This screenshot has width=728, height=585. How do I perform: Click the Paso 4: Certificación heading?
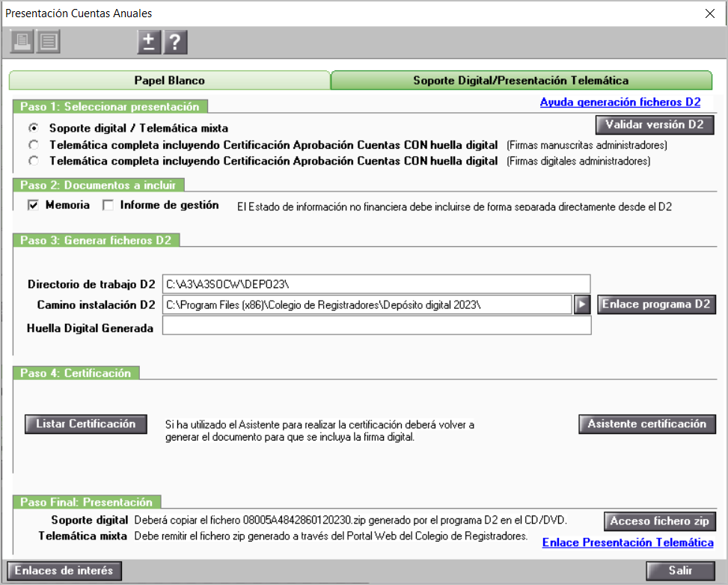click(x=76, y=373)
